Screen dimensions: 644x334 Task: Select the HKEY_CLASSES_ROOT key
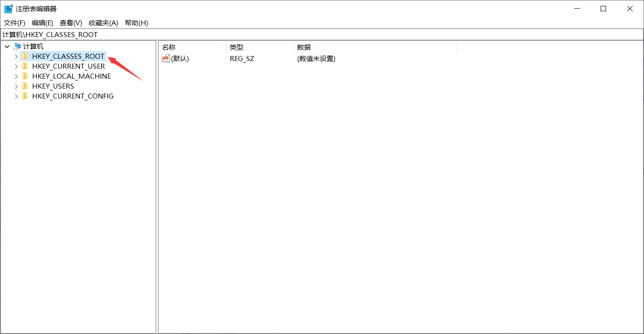click(x=68, y=56)
